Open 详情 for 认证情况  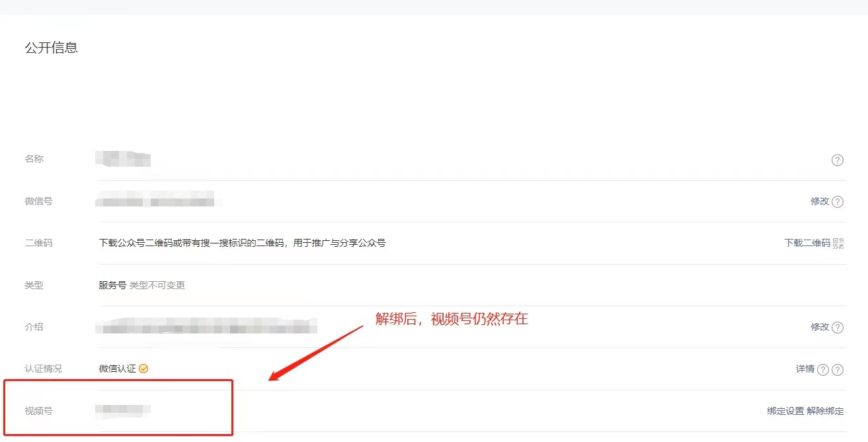click(x=805, y=369)
